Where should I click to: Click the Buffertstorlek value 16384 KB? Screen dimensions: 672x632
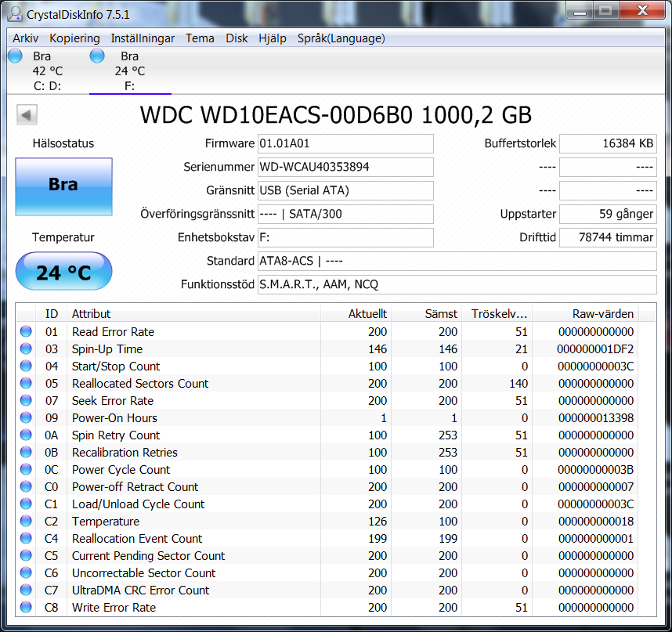[608, 143]
